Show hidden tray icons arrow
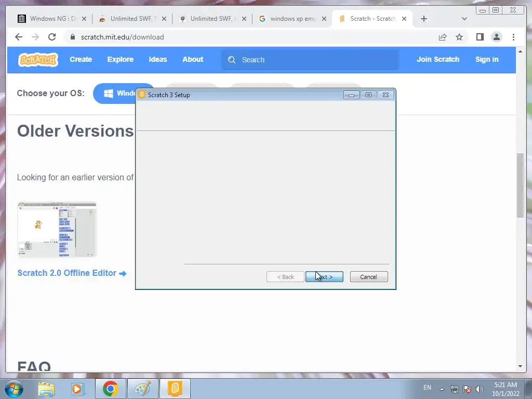 442,389
